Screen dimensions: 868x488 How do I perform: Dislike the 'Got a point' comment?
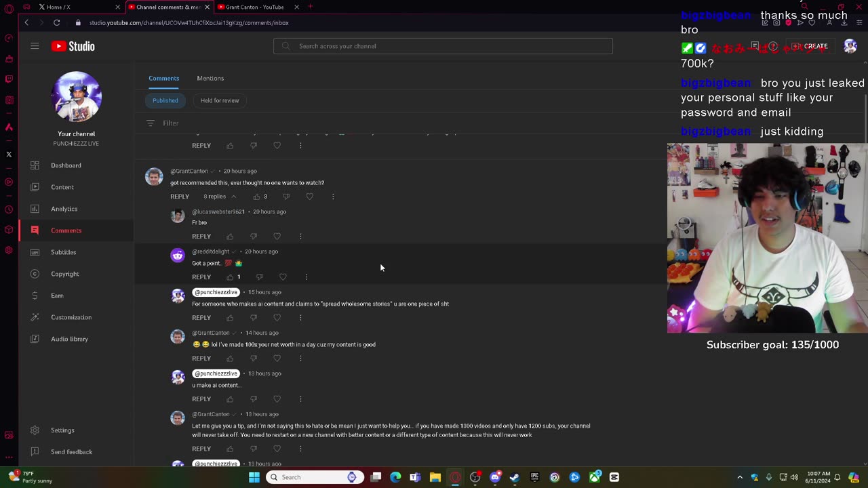[x=259, y=277]
